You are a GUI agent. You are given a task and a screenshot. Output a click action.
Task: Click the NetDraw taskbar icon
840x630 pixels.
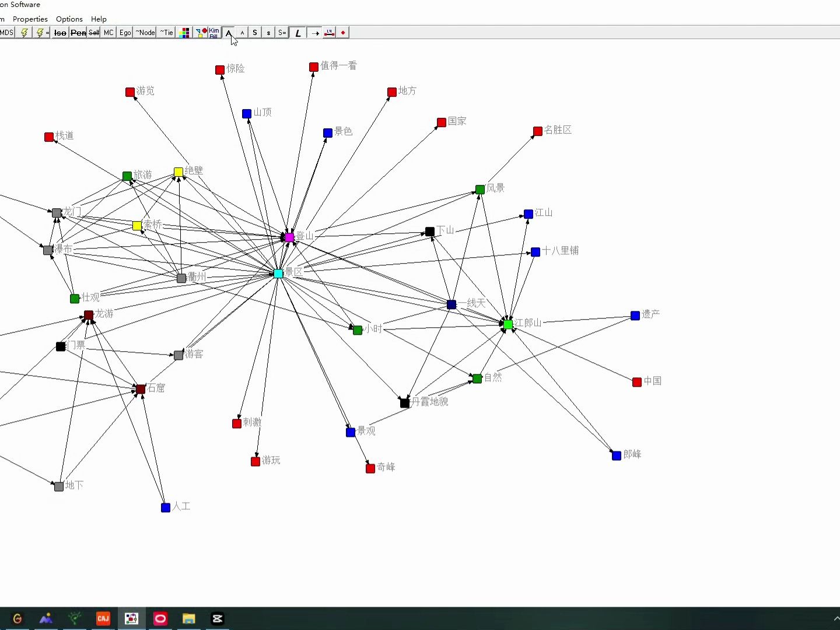pos(132,618)
